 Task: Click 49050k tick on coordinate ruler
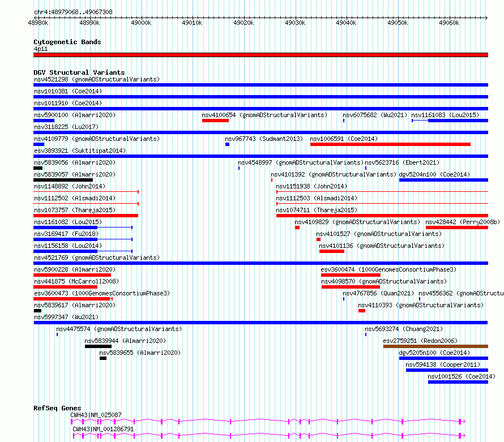[398, 23]
